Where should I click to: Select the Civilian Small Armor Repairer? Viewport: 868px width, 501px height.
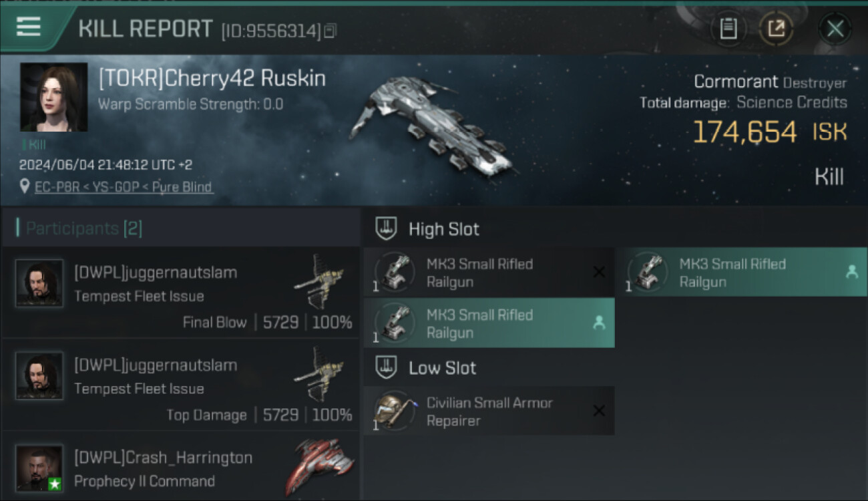coord(489,411)
